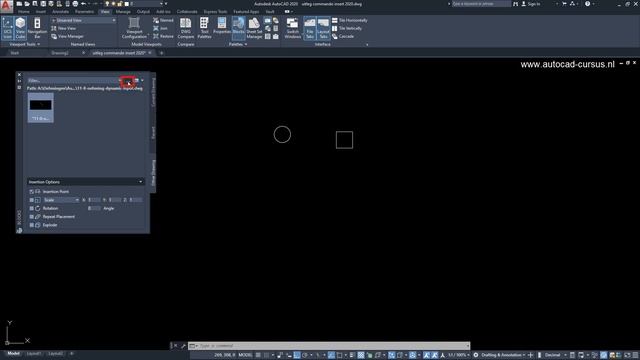Click Sign In
Image resolution: width=640 pixels, height=360 pixels.
coord(531,4)
